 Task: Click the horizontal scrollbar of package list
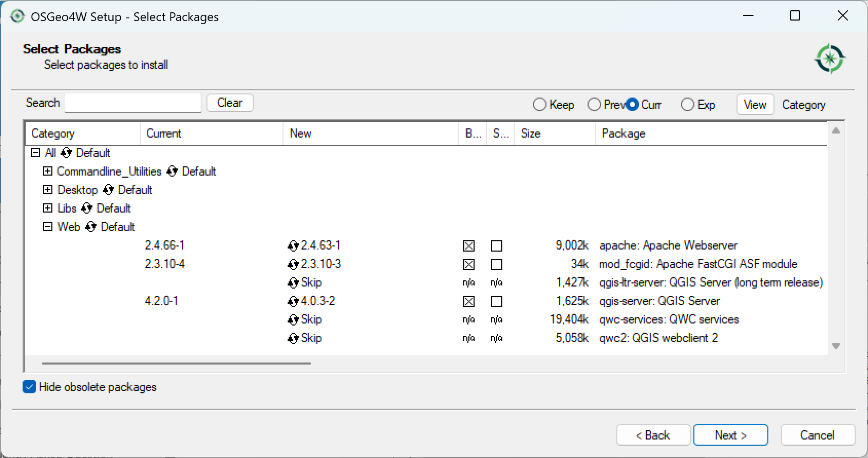point(177,364)
